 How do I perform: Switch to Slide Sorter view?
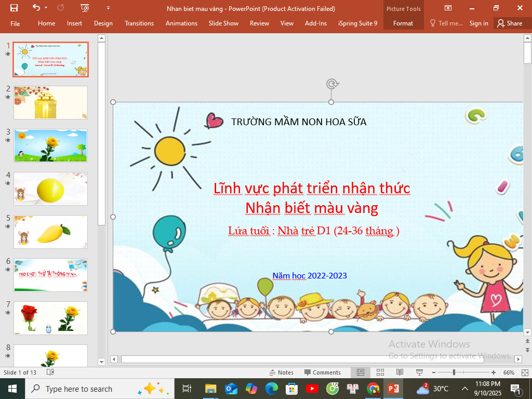click(x=380, y=373)
